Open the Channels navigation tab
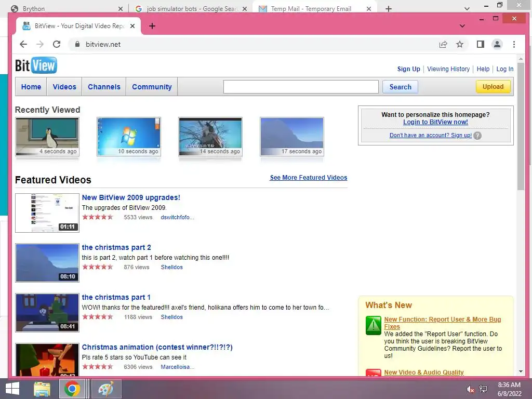The width and height of the screenshot is (532, 399). tap(104, 87)
